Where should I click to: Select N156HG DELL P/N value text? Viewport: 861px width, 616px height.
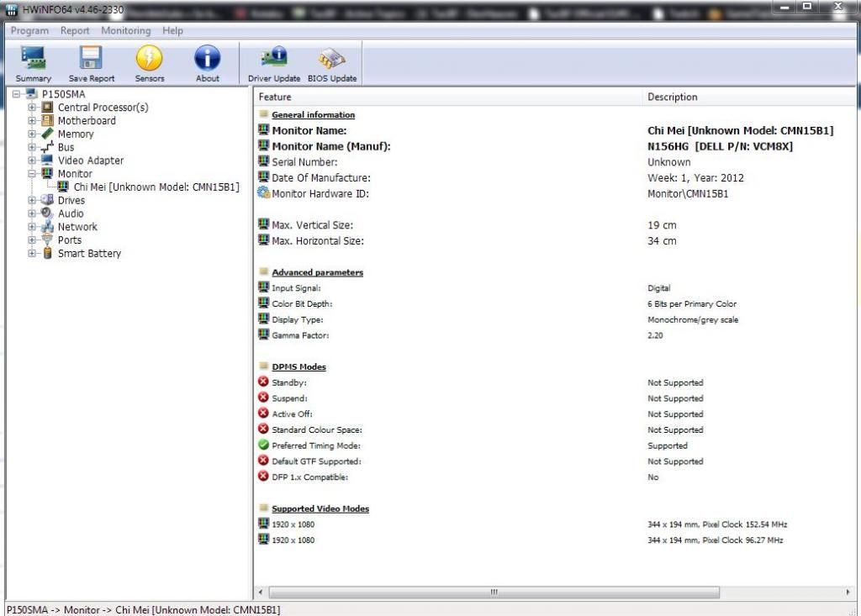point(720,146)
